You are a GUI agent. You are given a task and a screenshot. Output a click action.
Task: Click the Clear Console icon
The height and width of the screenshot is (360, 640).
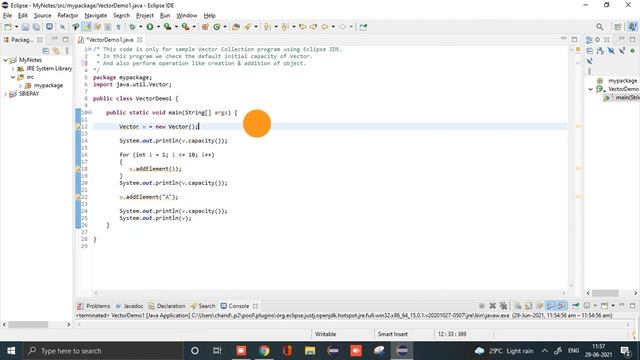tap(518, 306)
